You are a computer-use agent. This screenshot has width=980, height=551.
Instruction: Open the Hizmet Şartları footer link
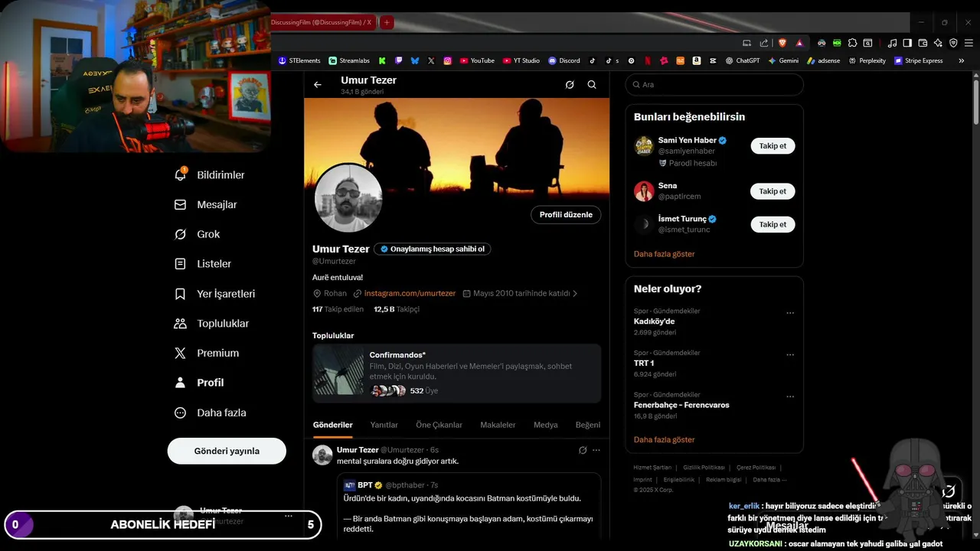652,468
